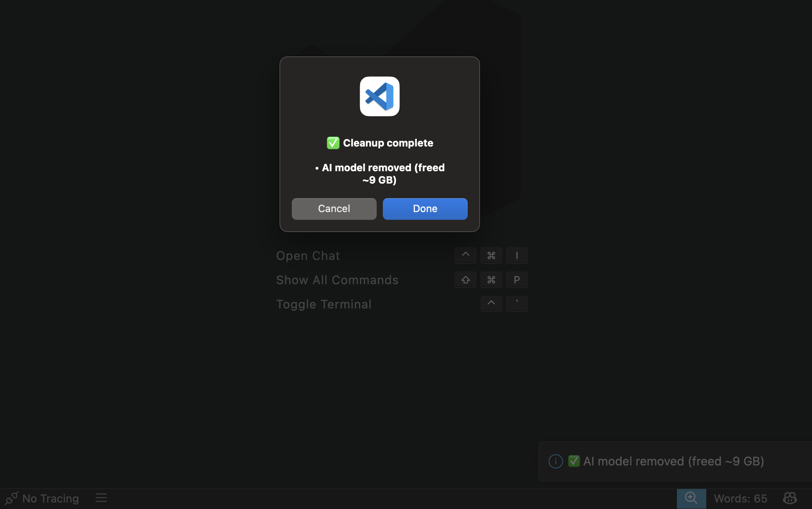This screenshot has width=812, height=509.
Task: Click the Command key icon for Open Chat
Action: (x=491, y=255)
